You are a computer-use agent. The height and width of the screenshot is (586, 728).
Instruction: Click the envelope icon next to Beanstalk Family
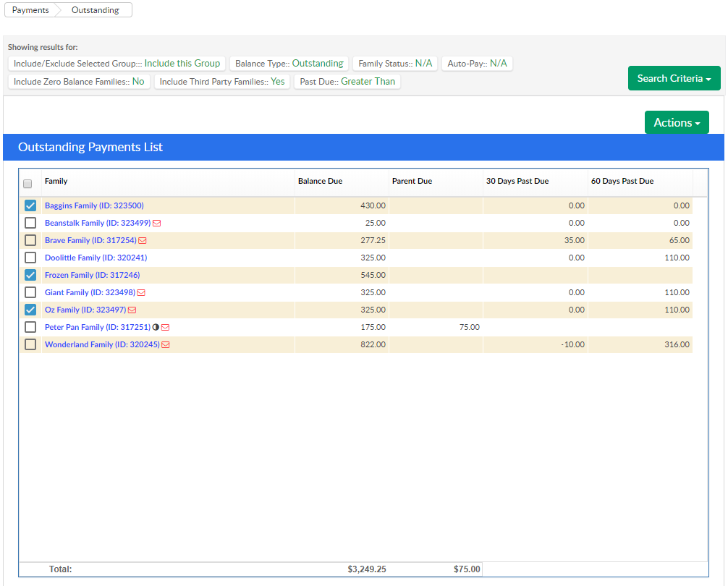pos(157,223)
